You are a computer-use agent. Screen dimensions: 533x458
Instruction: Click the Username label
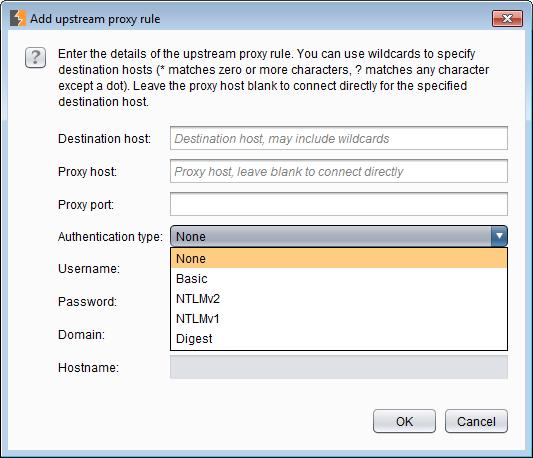click(x=89, y=269)
